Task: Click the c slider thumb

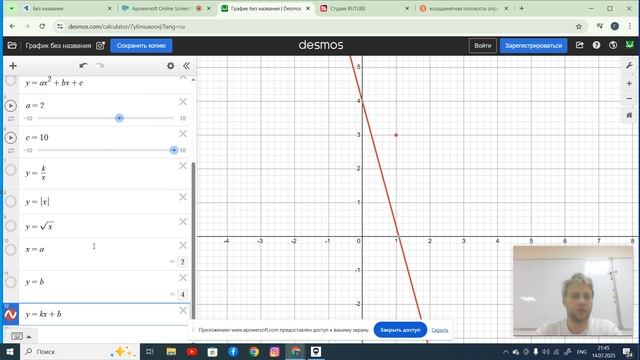Action: (174, 150)
